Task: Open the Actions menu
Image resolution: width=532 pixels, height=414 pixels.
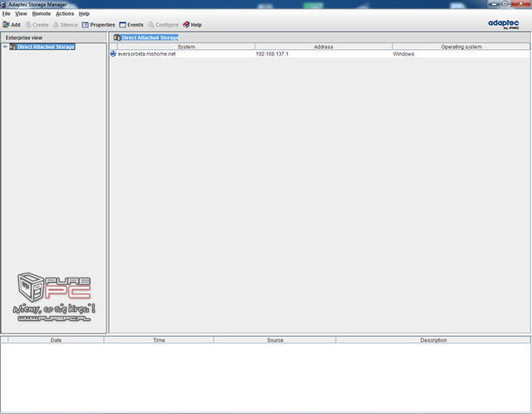Action: [x=65, y=14]
